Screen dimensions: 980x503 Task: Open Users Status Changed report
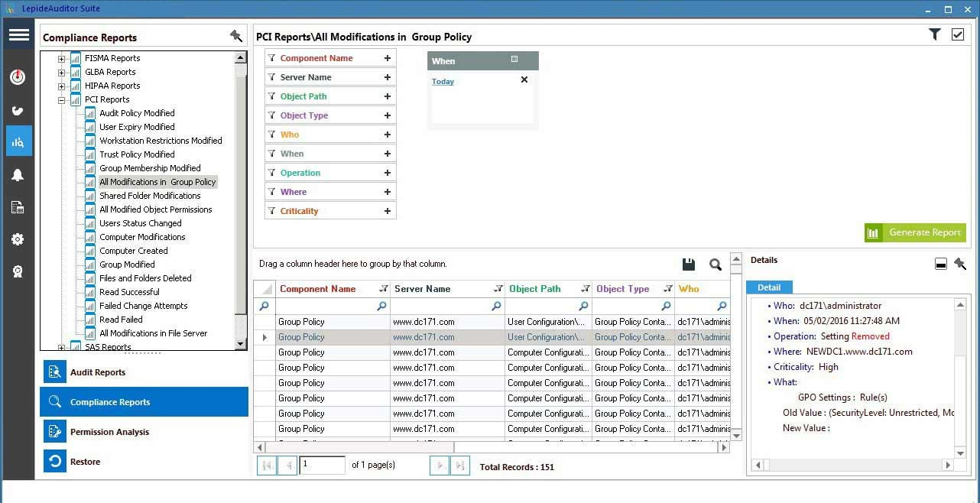coord(140,223)
